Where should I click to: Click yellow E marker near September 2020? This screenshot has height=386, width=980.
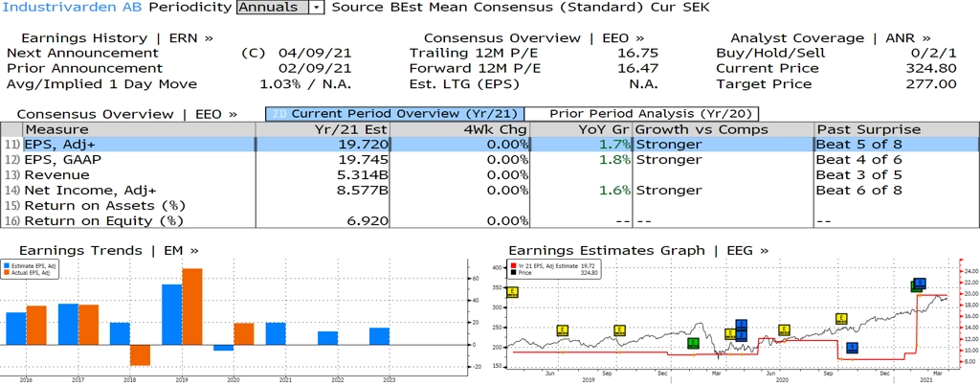click(x=841, y=318)
